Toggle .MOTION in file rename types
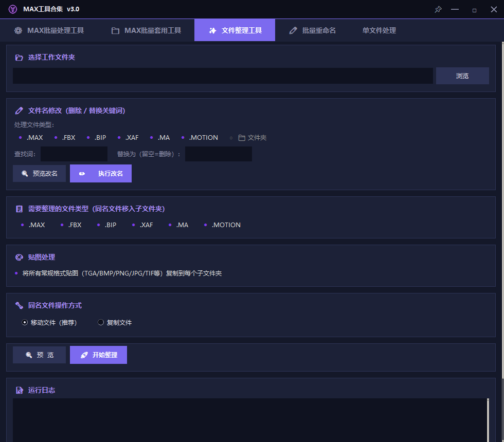The height and width of the screenshot is (442, 504). [x=200, y=138]
